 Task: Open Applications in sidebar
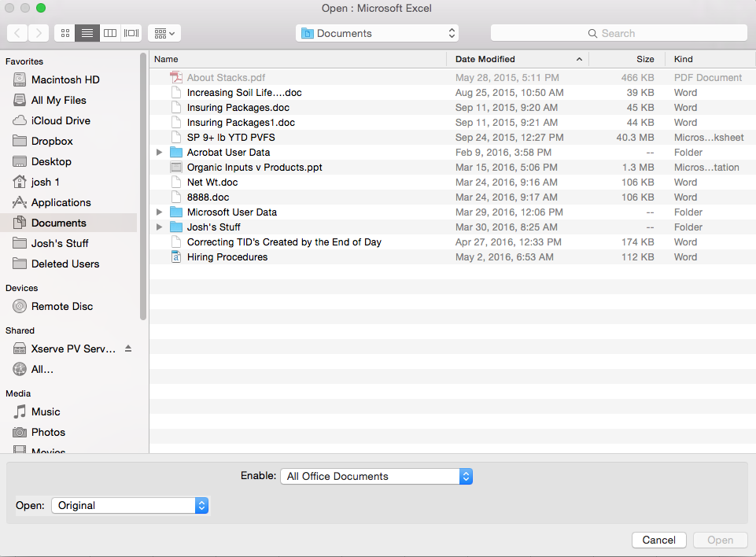68,202
